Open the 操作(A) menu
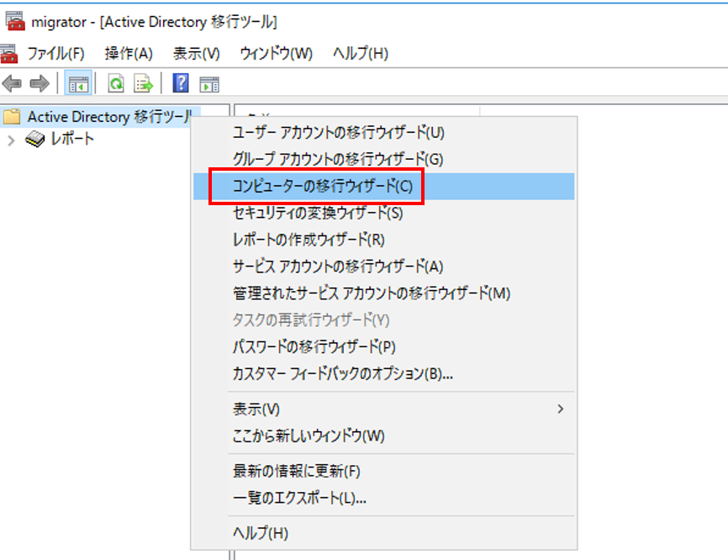 (x=129, y=54)
